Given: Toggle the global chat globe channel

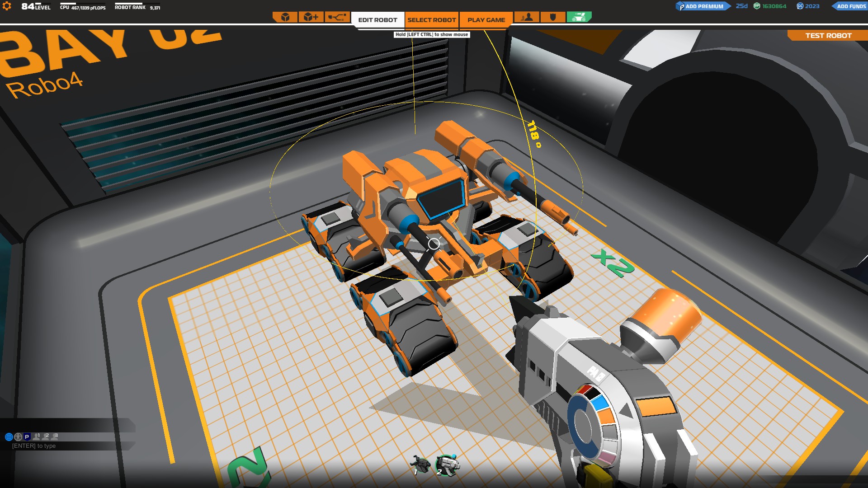Looking at the screenshot, I should tap(9, 436).
